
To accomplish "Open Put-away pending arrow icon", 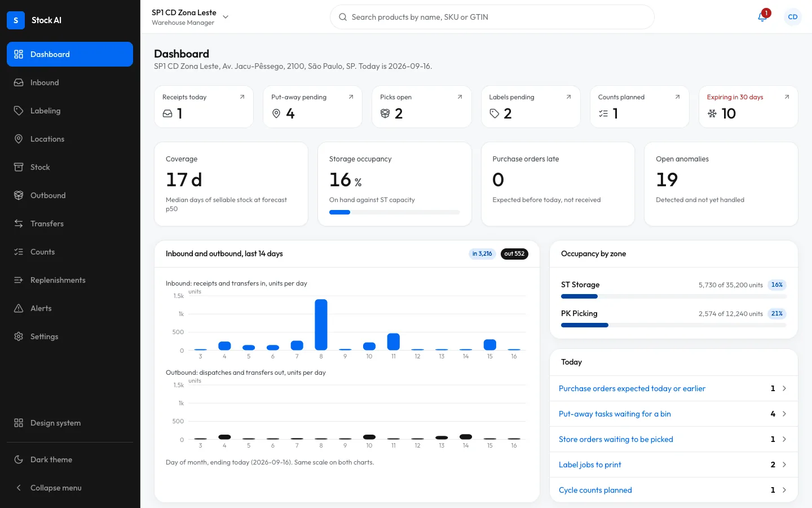I will 351,97.
